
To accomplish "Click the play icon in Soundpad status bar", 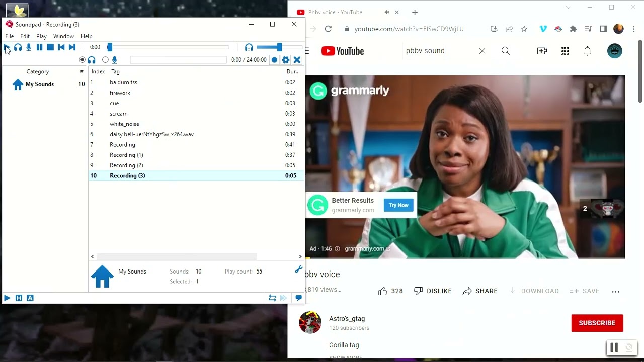I will click(7, 298).
